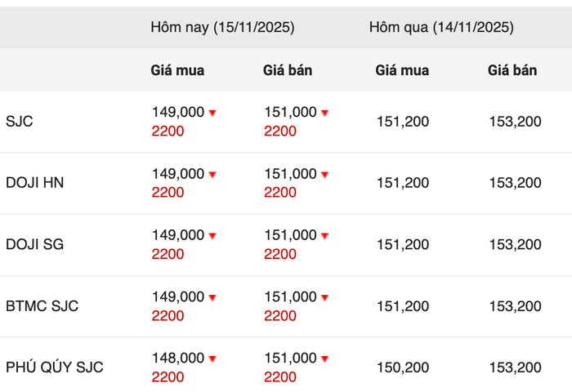Click the red 2200 change under SJC buy price
Viewport: 572px width, 392px height.
pos(168,131)
